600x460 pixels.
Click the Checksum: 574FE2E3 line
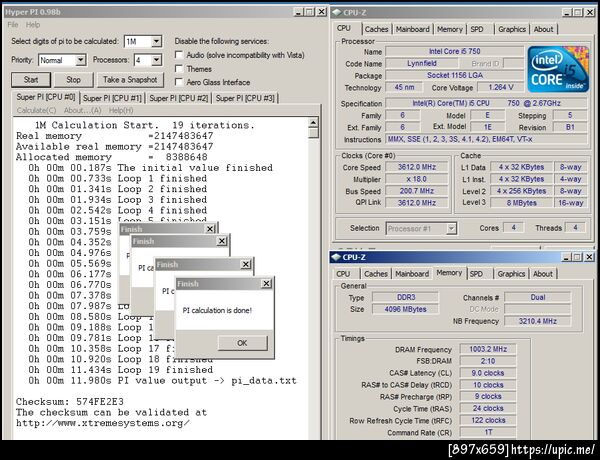70,401
